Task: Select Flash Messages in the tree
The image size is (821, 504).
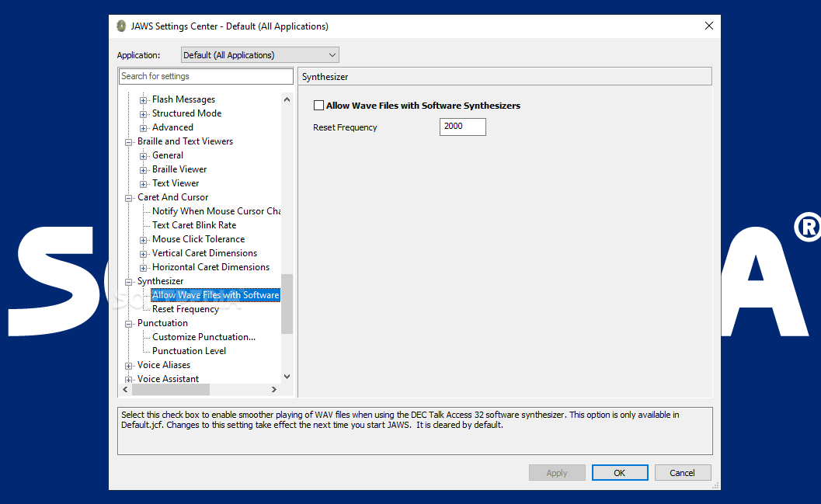Action: point(183,99)
